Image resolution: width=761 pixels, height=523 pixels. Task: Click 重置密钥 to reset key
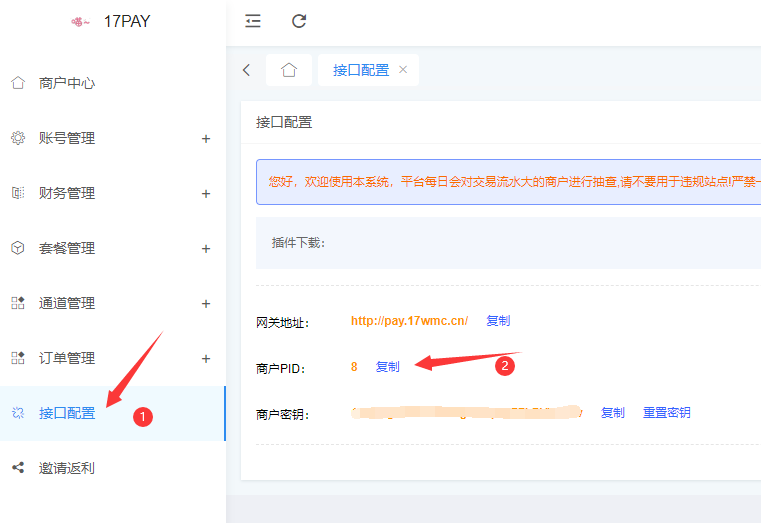point(666,413)
